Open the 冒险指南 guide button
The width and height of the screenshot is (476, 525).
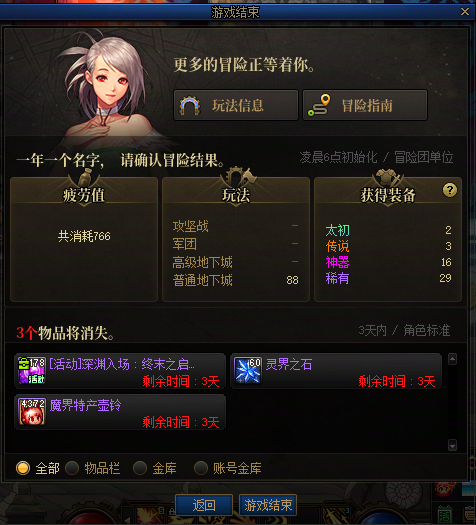pos(365,105)
